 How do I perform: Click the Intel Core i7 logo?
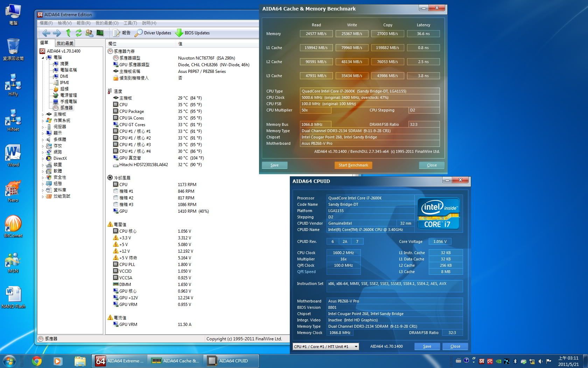438,213
